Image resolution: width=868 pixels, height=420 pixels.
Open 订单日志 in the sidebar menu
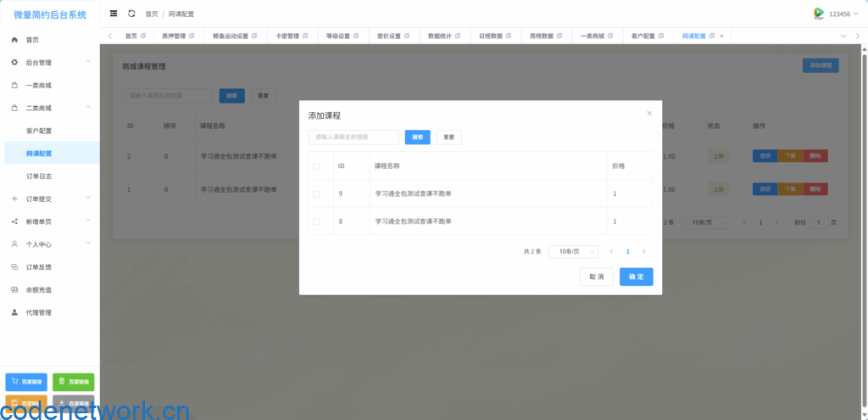click(39, 176)
